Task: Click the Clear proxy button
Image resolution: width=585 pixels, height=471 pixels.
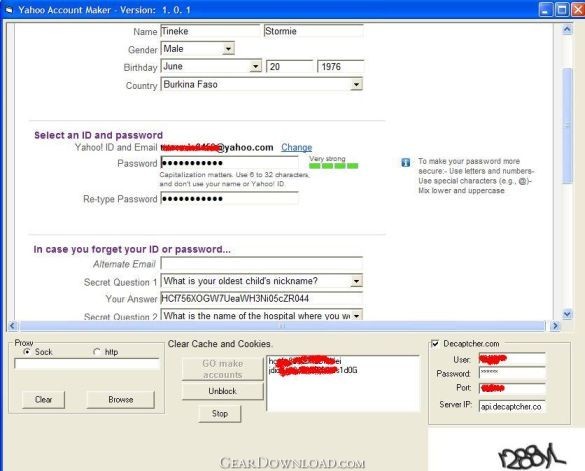Action: click(43, 399)
